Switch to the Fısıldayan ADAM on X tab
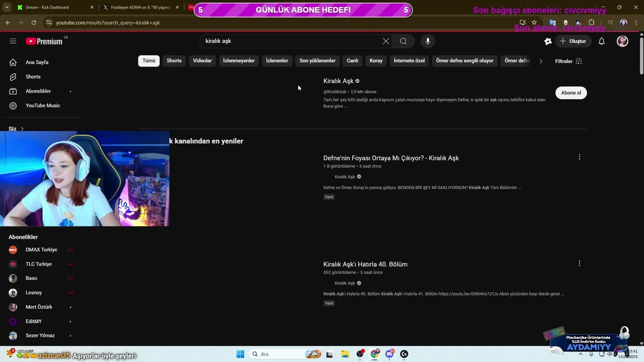Screen dimensions: 644x362 (141, 7)
